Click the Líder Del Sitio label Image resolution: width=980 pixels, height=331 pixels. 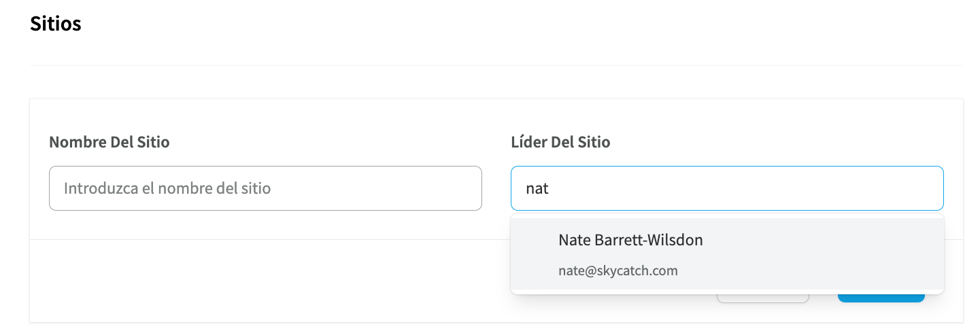click(x=560, y=142)
